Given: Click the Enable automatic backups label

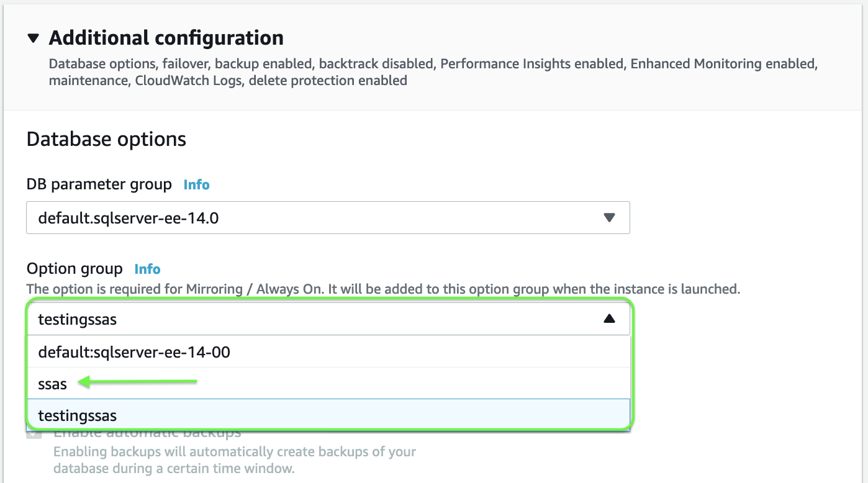Looking at the screenshot, I should coord(147,433).
